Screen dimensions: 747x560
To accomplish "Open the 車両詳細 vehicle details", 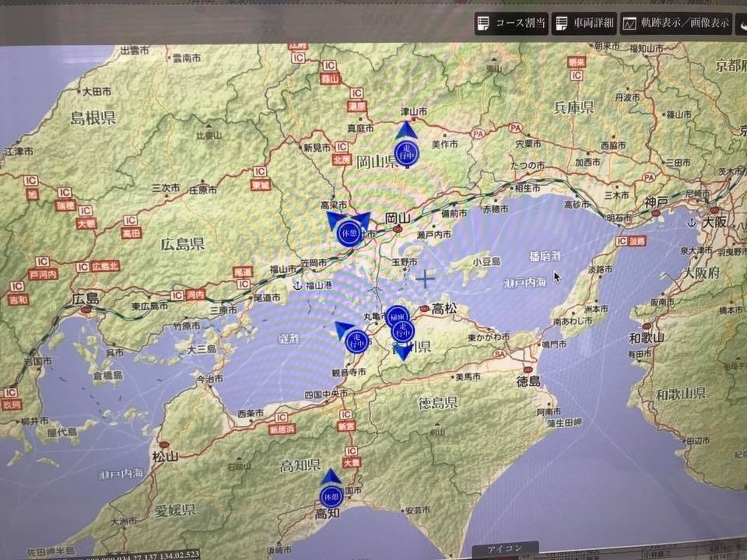I will 584,23.
